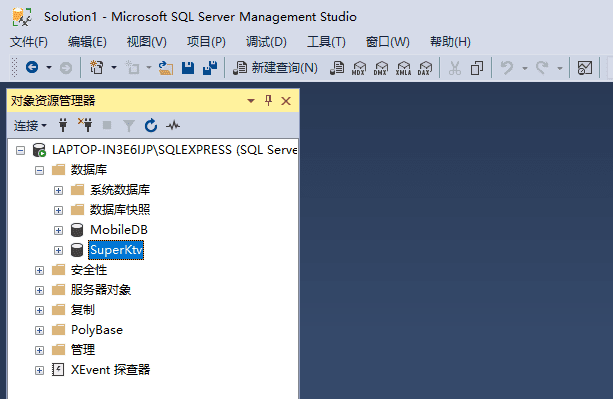Image resolution: width=613 pixels, height=399 pixels.
Task: Select the 数据库快照 tree item
Action: click(120, 210)
